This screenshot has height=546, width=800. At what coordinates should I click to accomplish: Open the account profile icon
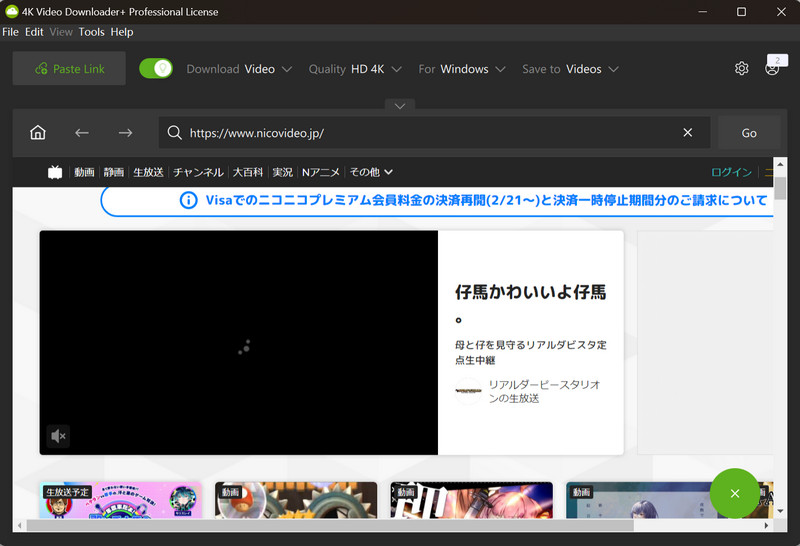(x=772, y=68)
